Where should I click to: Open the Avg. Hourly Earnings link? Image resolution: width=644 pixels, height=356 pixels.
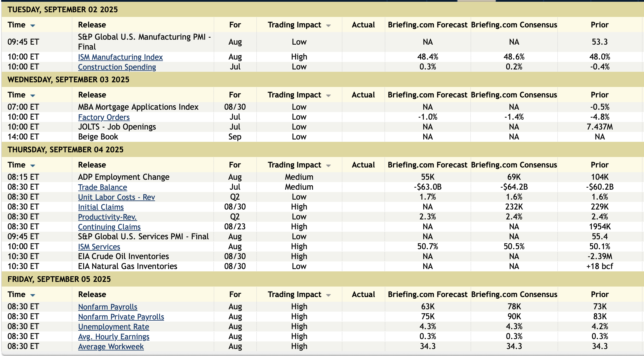click(x=114, y=337)
